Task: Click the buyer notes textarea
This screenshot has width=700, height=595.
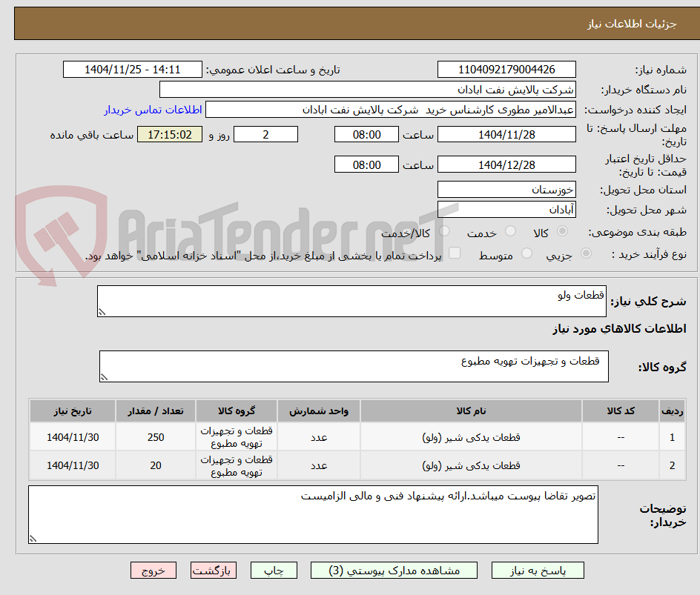Action: click(313, 515)
